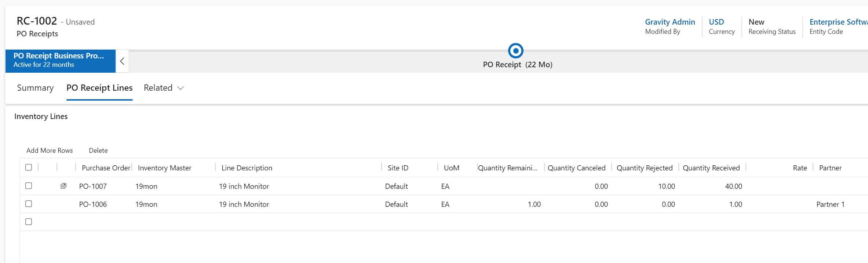
Task: Click quantity rejected 10.00 cell
Action: 667,186
